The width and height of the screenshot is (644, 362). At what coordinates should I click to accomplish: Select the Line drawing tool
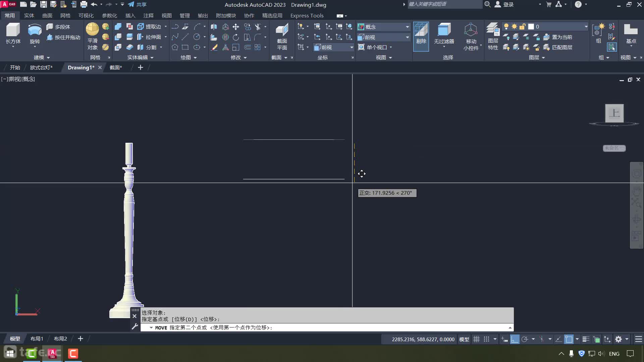point(185,37)
